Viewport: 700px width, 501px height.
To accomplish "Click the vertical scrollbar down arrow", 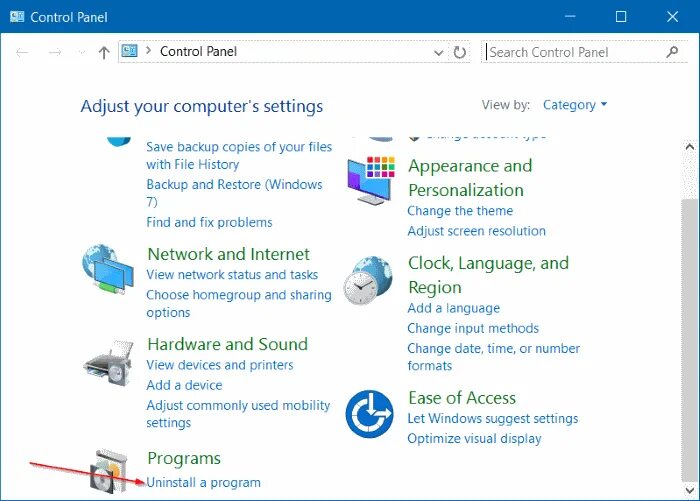I will [690, 490].
